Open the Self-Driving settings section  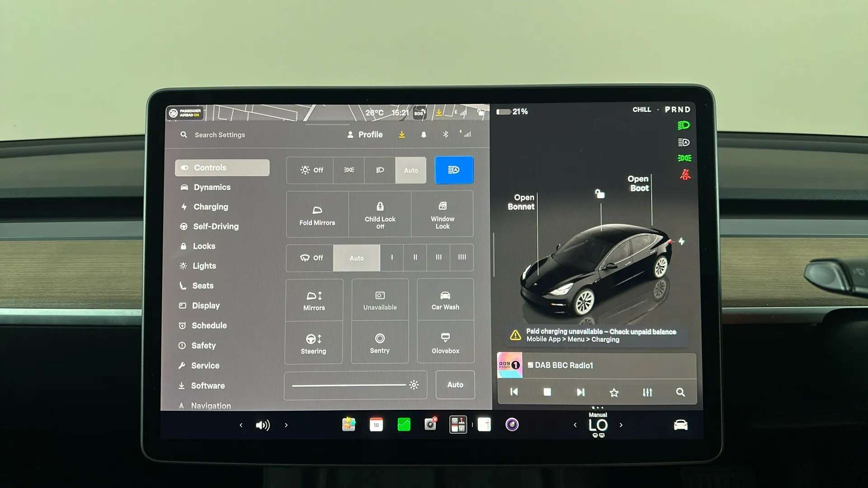[x=209, y=226]
